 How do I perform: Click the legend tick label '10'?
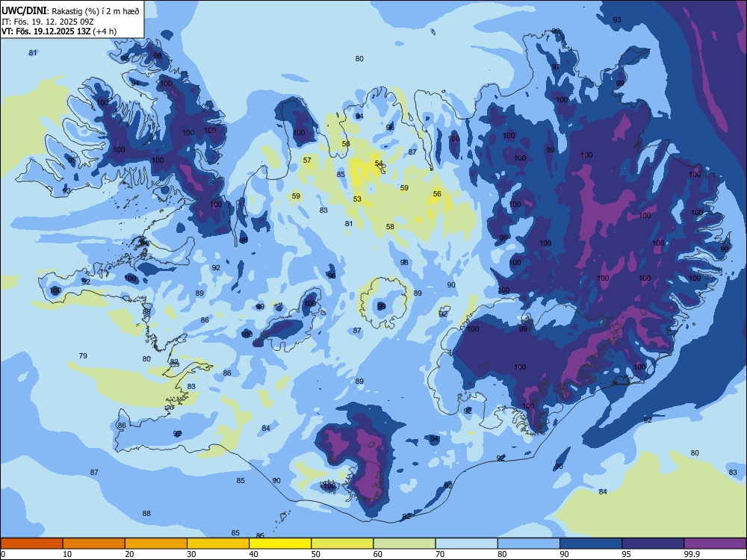point(67,554)
